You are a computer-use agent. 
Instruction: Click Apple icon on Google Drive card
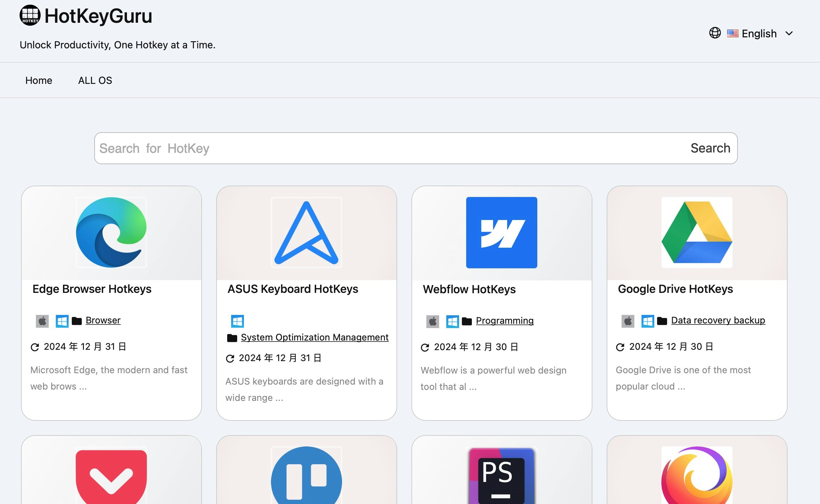pos(628,321)
